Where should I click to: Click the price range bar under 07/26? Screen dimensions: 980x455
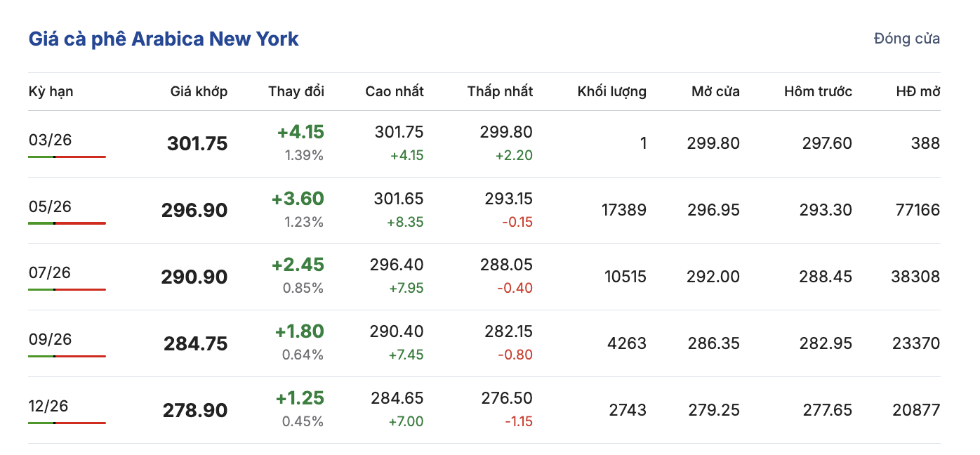tap(67, 289)
